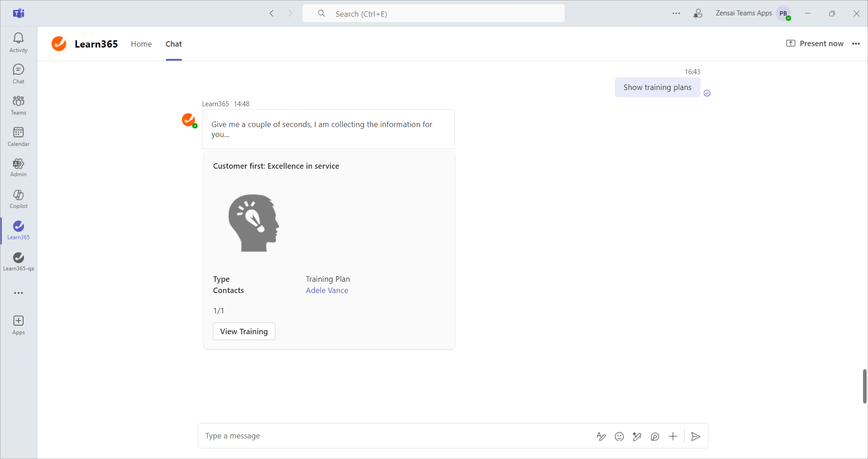Click the send message arrow
Screen dimensions: 868x459
696,436
